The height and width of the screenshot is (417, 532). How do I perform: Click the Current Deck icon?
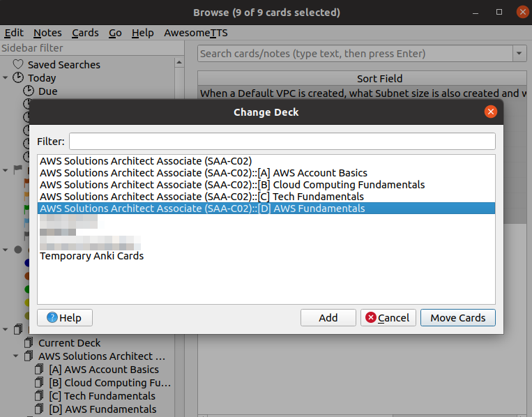click(29, 342)
